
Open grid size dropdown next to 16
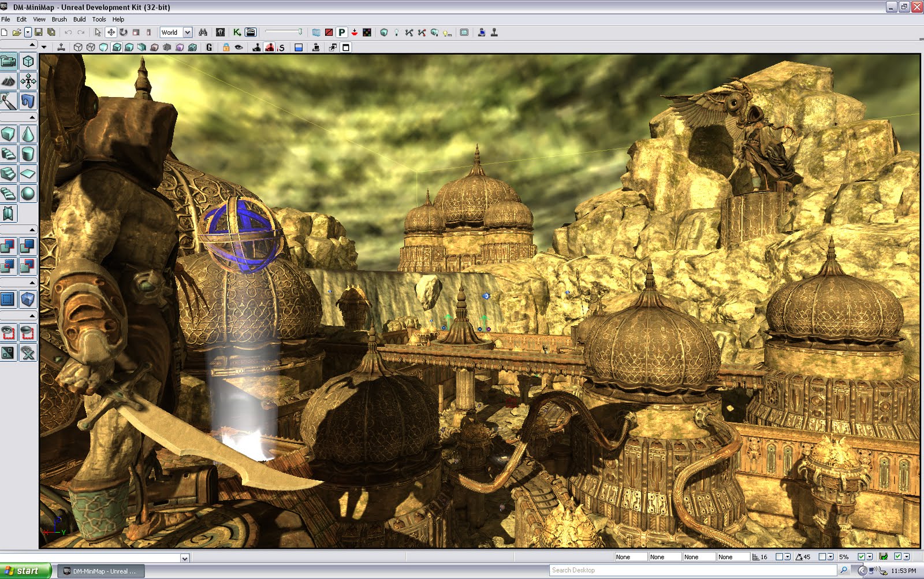click(788, 557)
